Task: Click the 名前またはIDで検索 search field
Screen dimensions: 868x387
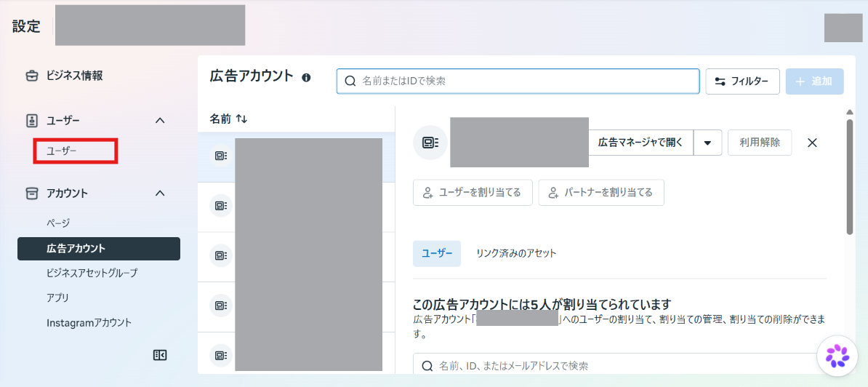Action: coord(518,81)
